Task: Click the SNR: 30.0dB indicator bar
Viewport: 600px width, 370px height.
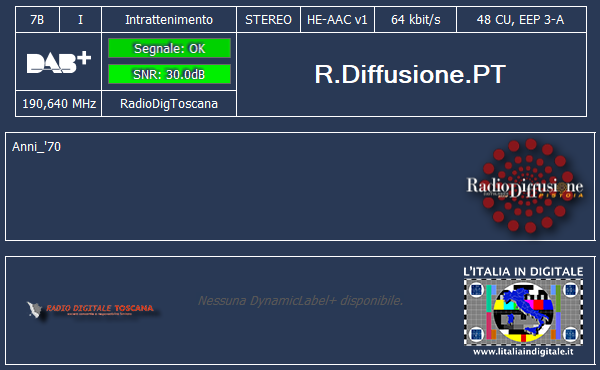Action: [170, 74]
